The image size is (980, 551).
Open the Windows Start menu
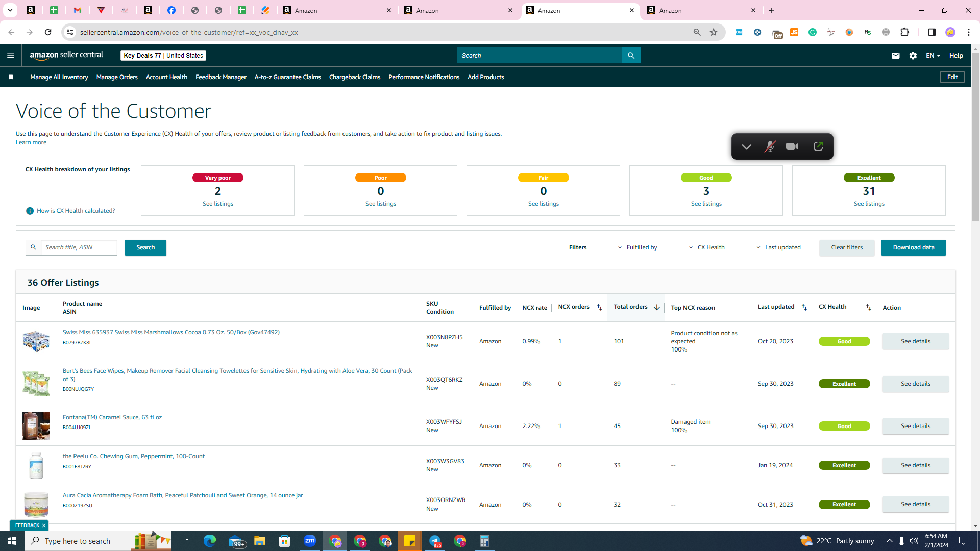pos(12,541)
